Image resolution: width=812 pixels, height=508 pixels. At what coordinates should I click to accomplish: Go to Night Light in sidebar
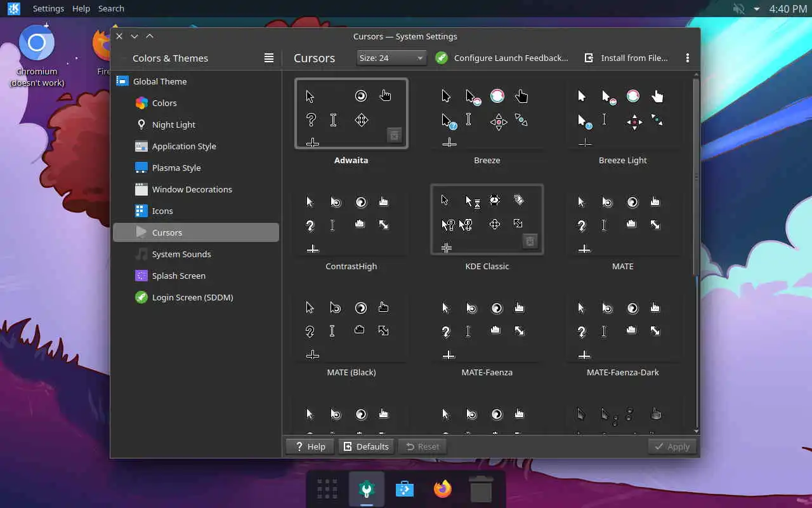pyautogui.click(x=196, y=124)
